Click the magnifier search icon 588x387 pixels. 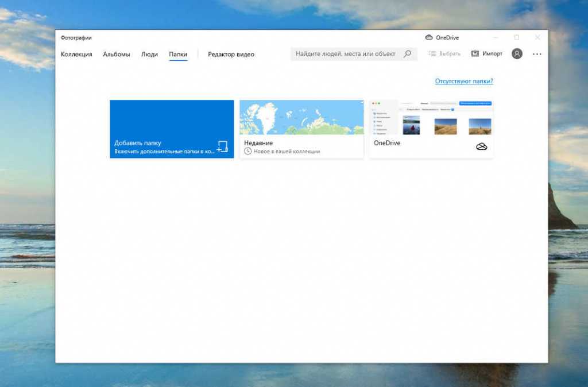[x=408, y=54]
